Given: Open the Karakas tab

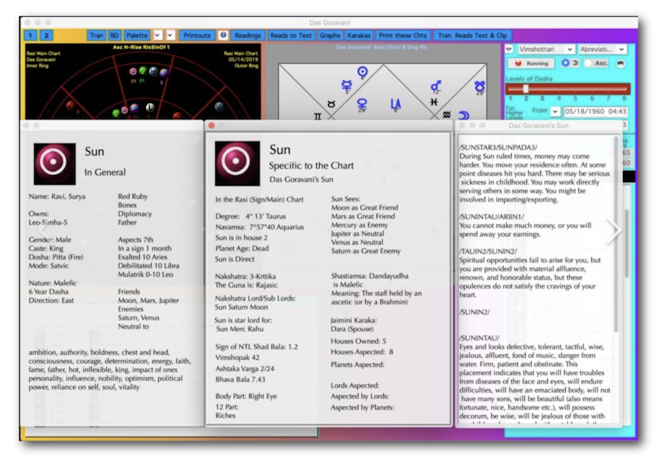Looking at the screenshot, I should (x=360, y=35).
